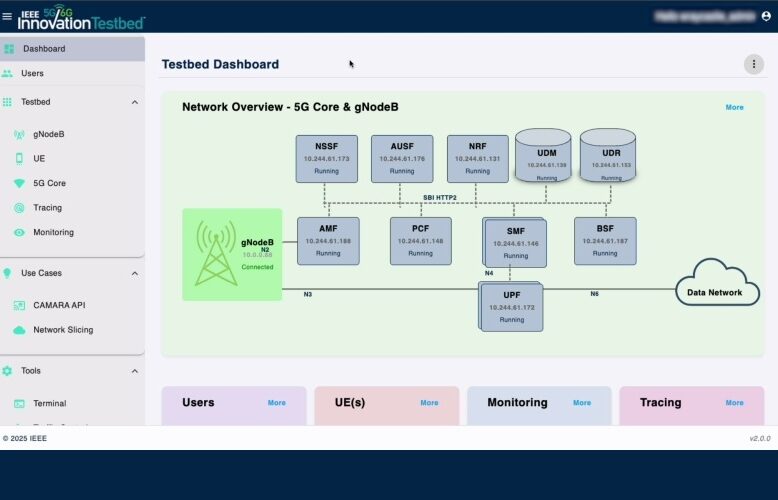Image resolution: width=778 pixels, height=500 pixels.
Task: Click the UE phone icon
Action: 19,159
